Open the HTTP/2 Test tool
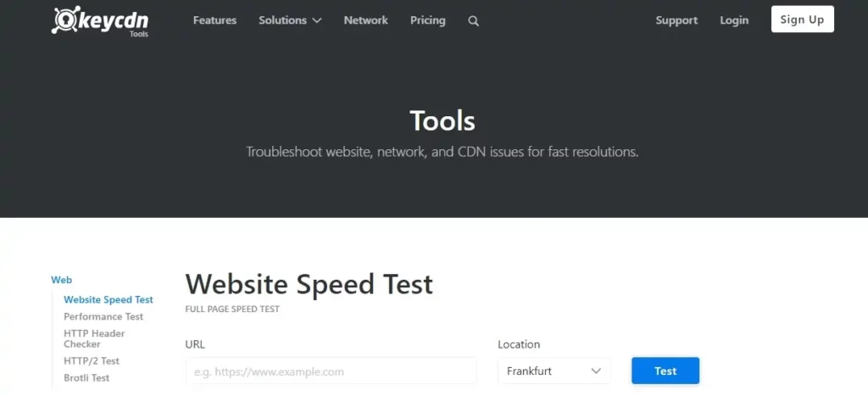This screenshot has width=868, height=396. pos(92,361)
